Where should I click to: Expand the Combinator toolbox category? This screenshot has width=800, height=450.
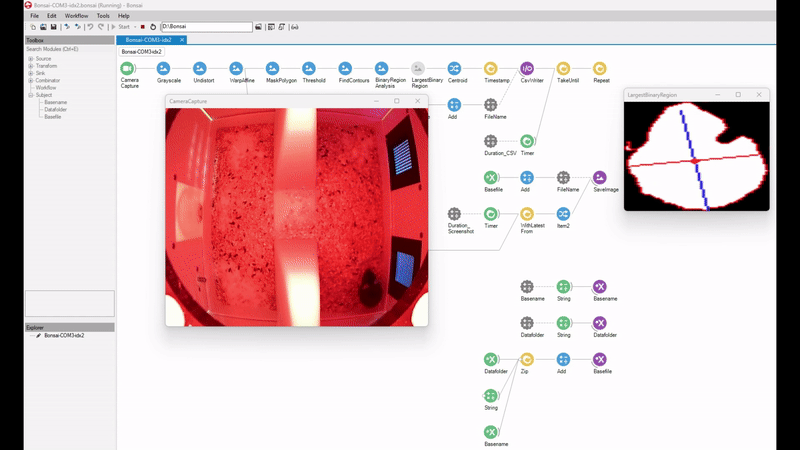coord(31,81)
